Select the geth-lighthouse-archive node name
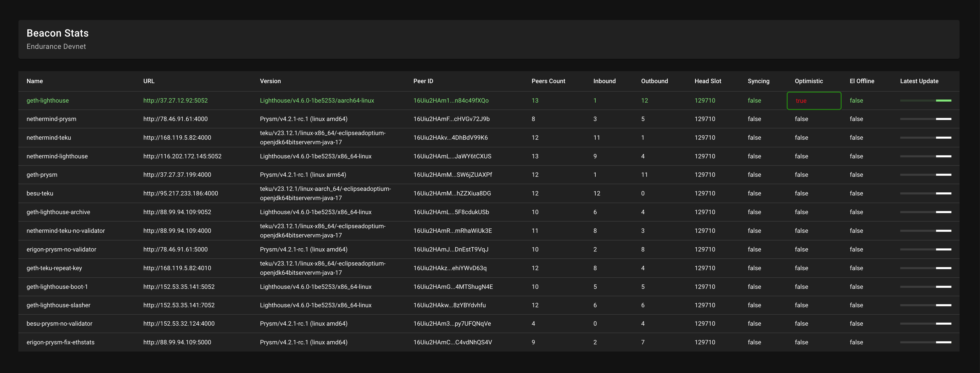 pyautogui.click(x=58, y=212)
